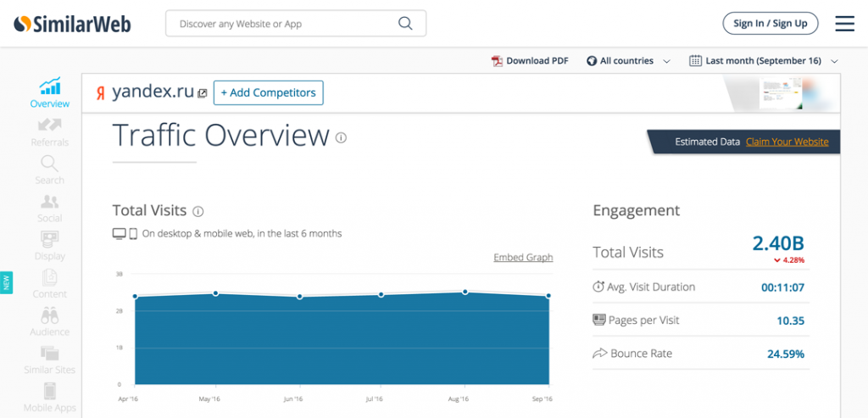Click the Sep '16 data point
Screen dimensions: 868x418
pyautogui.click(x=548, y=296)
